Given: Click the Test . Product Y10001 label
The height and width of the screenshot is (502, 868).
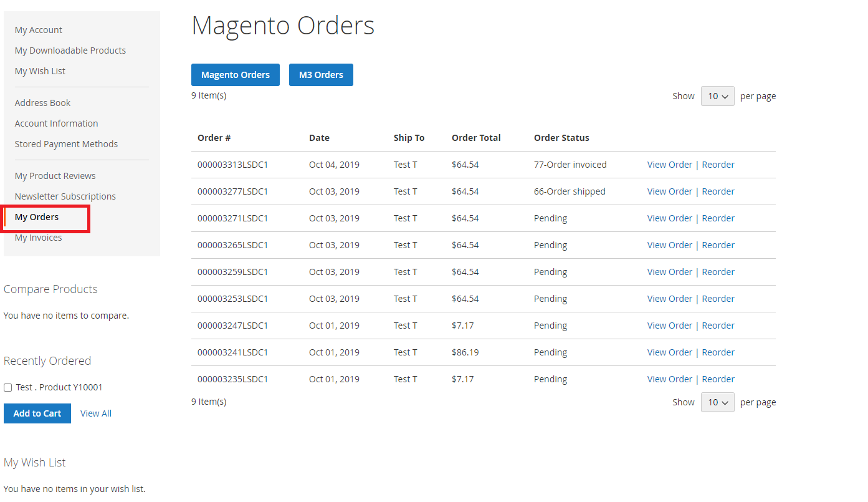Looking at the screenshot, I should (59, 387).
